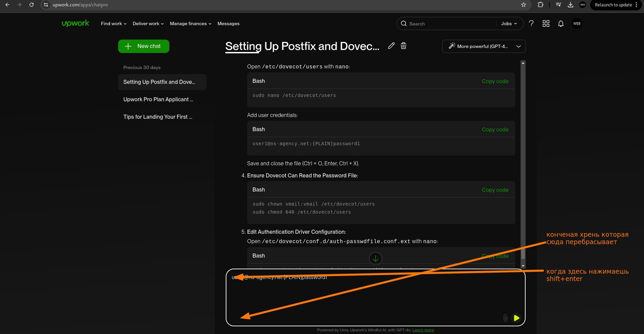Copy code for sudo nano /etc/dovecot/users
The width and height of the screenshot is (644, 334).
(x=495, y=81)
